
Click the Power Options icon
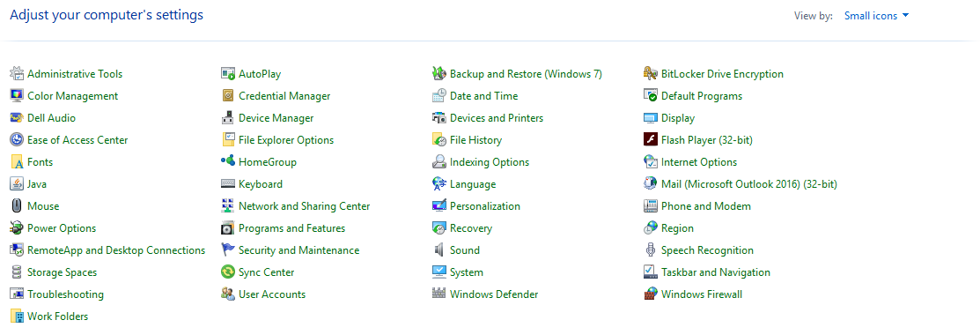tap(17, 228)
